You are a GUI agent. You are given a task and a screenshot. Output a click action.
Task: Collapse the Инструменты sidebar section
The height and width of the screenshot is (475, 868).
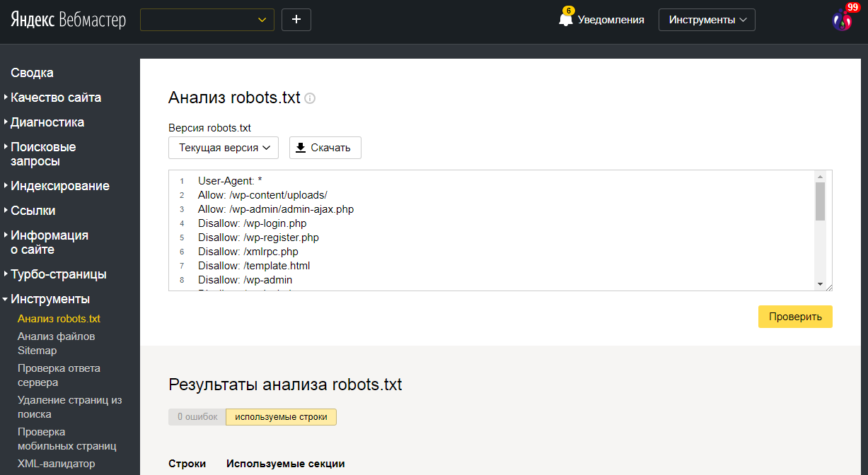[50, 299]
